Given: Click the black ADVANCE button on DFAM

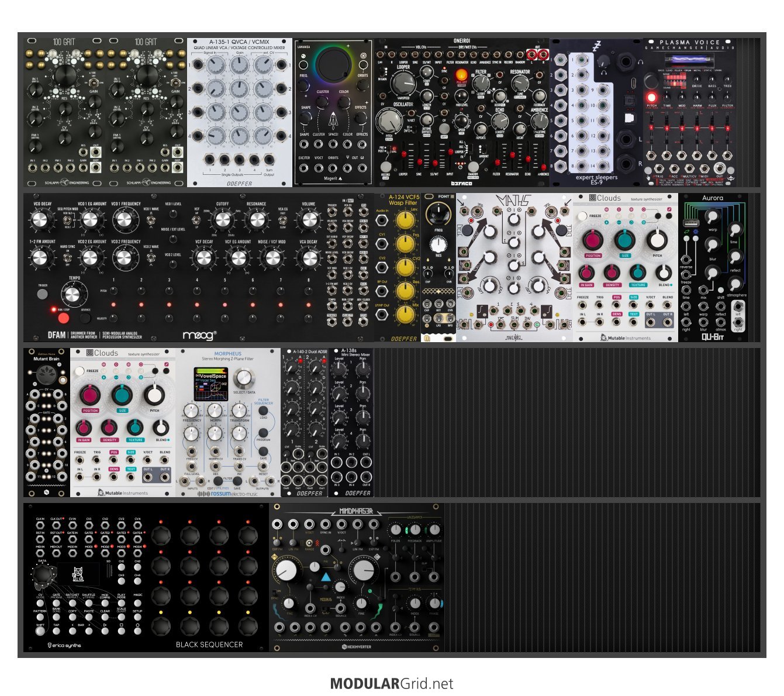Looking at the screenshot, I should pyautogui.click(x=85, y=318).
